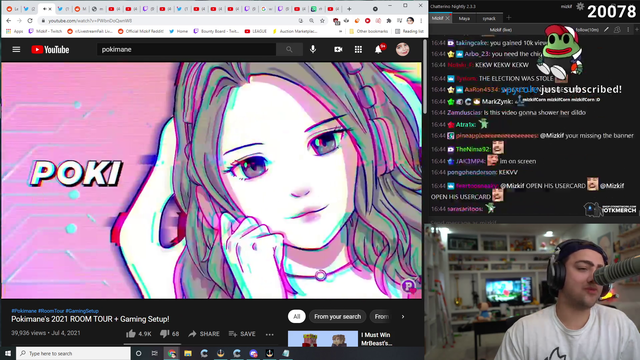Open the Reading list

pyautogui.click(x=409, y=31)
